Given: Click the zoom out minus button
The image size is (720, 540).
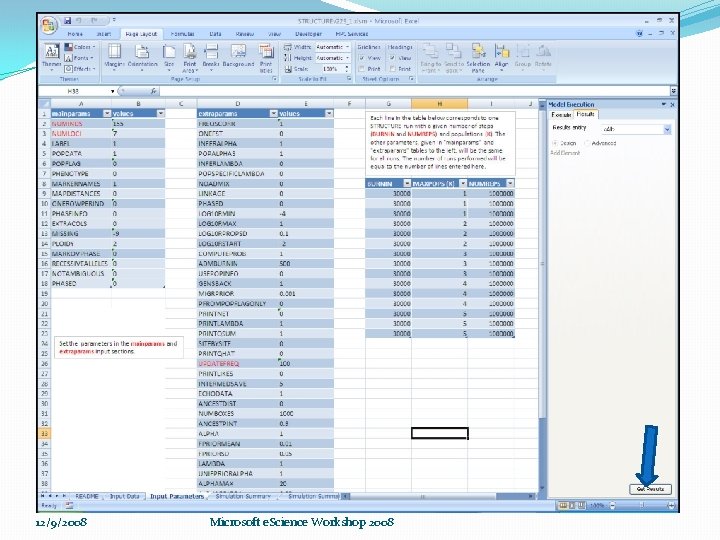Looking at the screenshot, I should pos(612,505).
